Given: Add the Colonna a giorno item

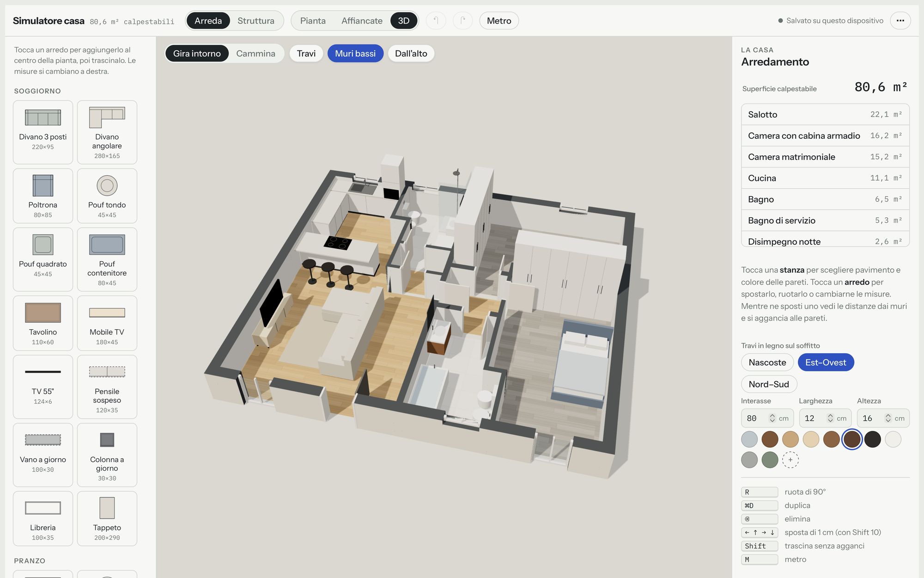Looking at the screenshot, I should click(x=107, y=455).
